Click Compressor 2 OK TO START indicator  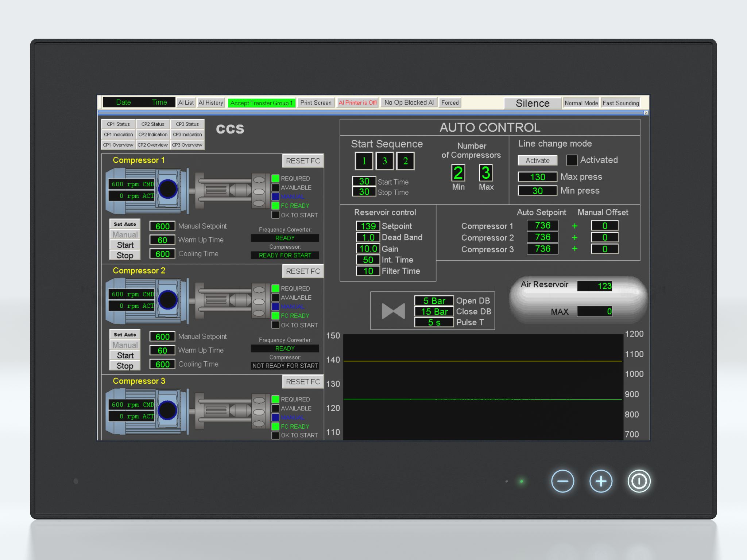275,325
